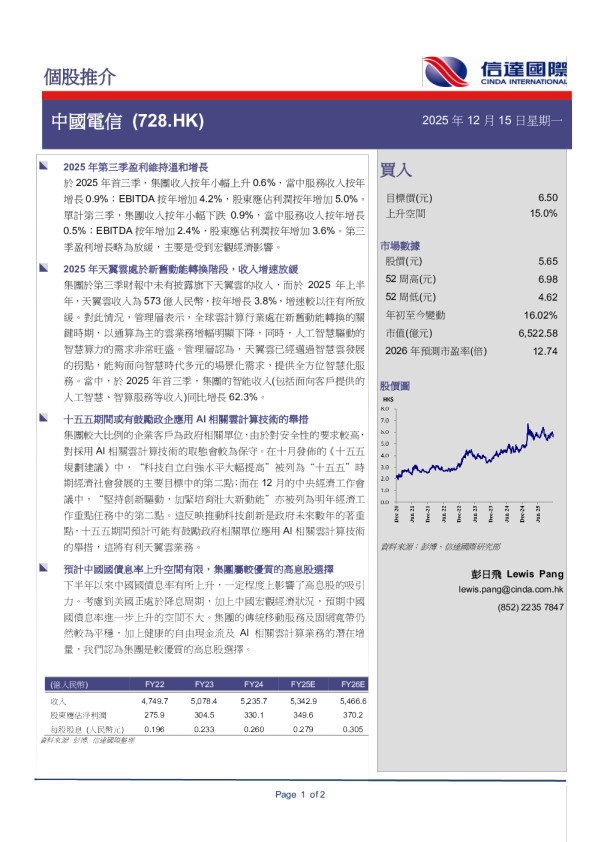The image size is (595, 842).
Task: Click FY22 dividend value 0.196
Action: coord(155,729)
